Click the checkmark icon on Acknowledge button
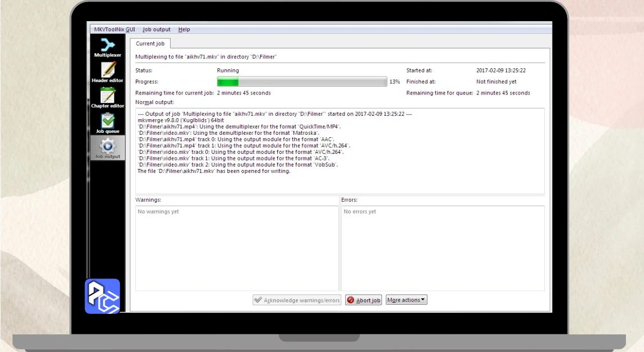The image size is (644, 352). tap(258, 300)
